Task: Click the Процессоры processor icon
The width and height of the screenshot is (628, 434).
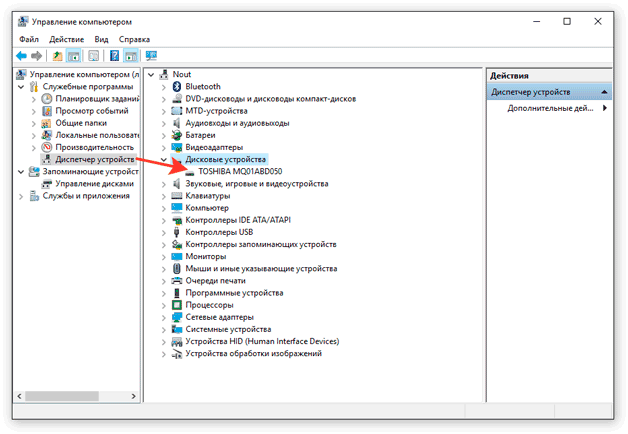Action: pos(177,305)
